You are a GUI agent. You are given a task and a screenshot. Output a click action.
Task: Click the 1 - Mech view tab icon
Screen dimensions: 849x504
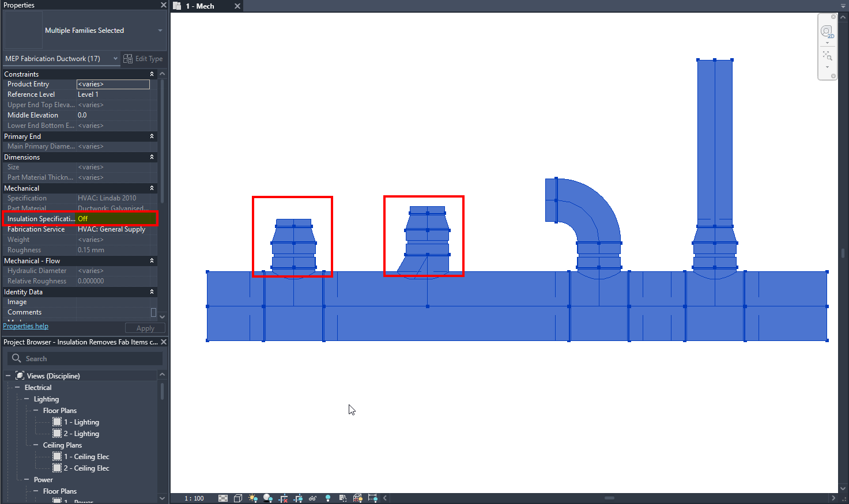(178, 6)
